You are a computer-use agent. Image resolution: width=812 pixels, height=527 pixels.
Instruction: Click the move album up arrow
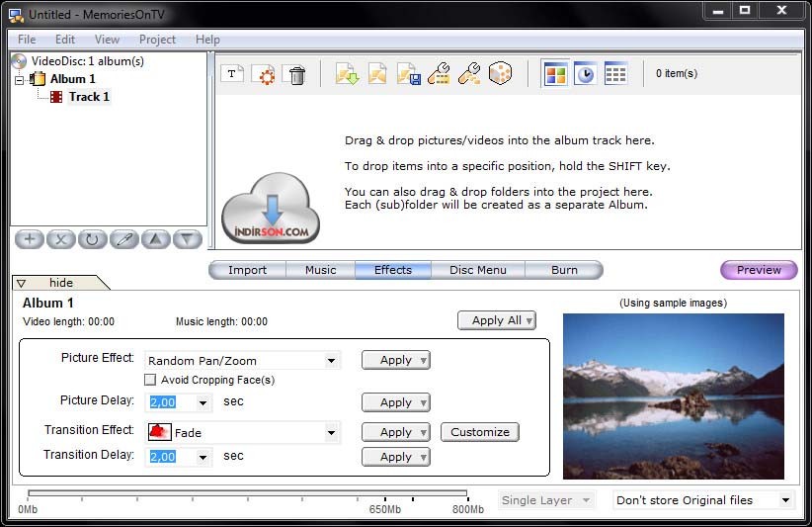pyautogui.click(x=155, y=239)
